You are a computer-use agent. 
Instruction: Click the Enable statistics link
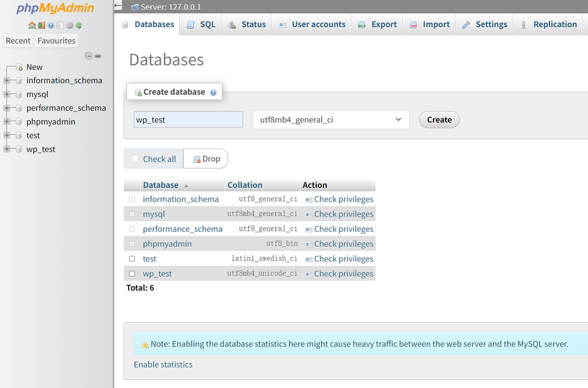163,364
